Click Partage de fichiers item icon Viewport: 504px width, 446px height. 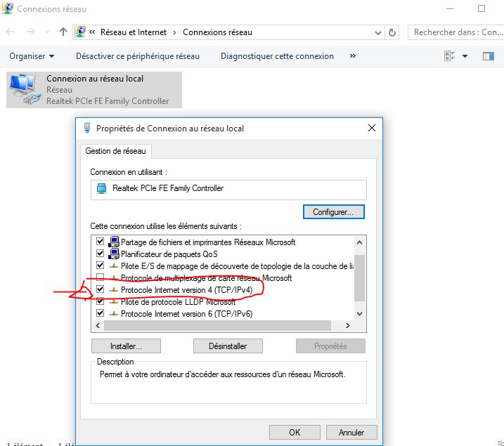tap(113, 242)
